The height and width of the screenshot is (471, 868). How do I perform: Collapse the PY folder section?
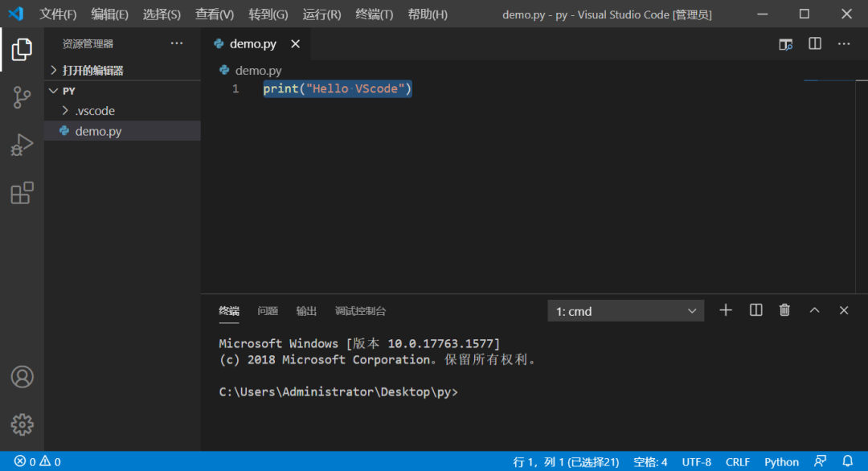pos(122,91)
